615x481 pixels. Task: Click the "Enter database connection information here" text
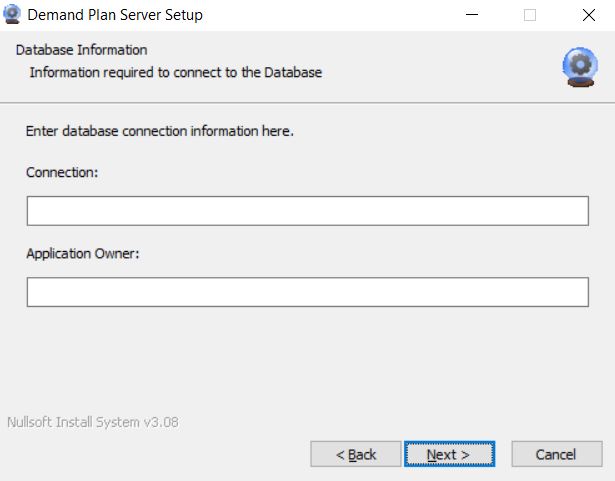pyautogui.click(x=160, y=131)
